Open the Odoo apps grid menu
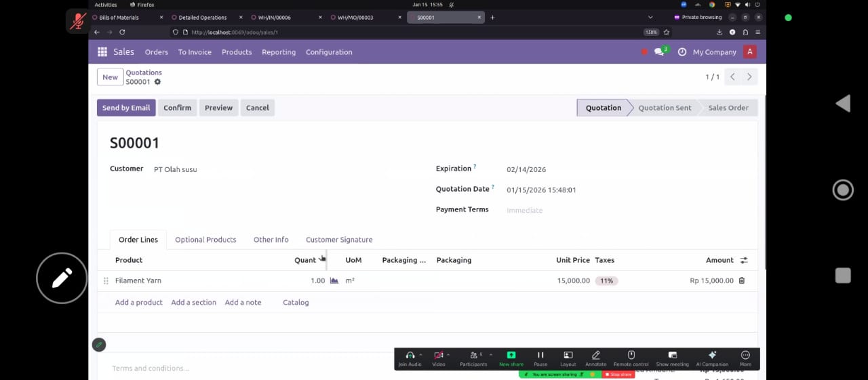 click(102, 52)
